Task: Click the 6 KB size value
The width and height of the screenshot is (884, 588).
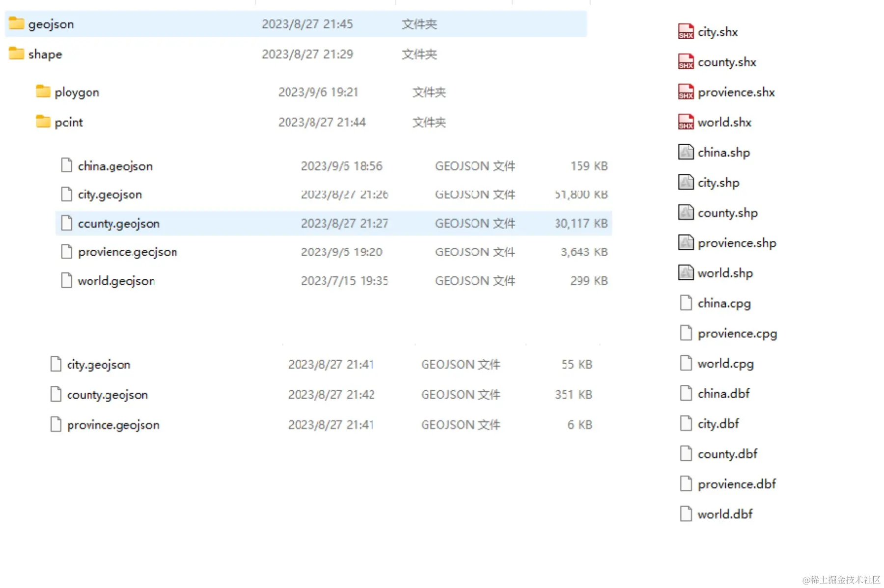Action: (x=580, y=425)
